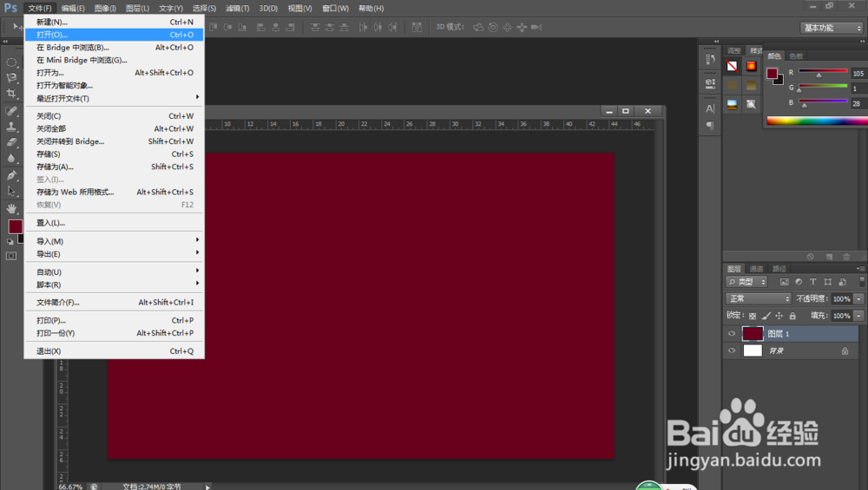The image size is (868, 490).
Task: Filter layers by smart object kind
Action: pos(842,282)
